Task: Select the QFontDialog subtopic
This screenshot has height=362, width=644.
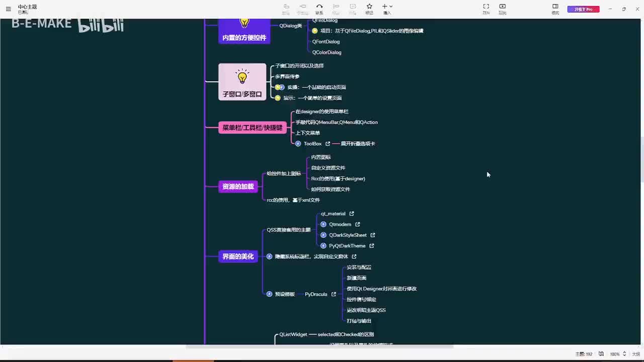Action: coord(326,42)
